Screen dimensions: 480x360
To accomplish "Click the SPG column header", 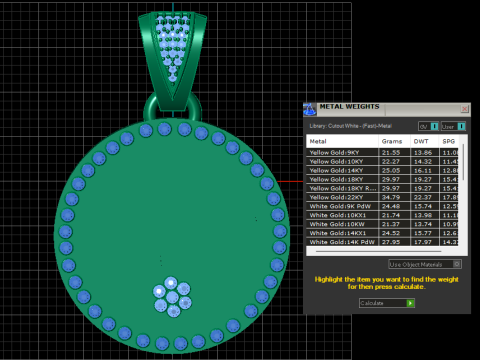I will pos(449,141).
